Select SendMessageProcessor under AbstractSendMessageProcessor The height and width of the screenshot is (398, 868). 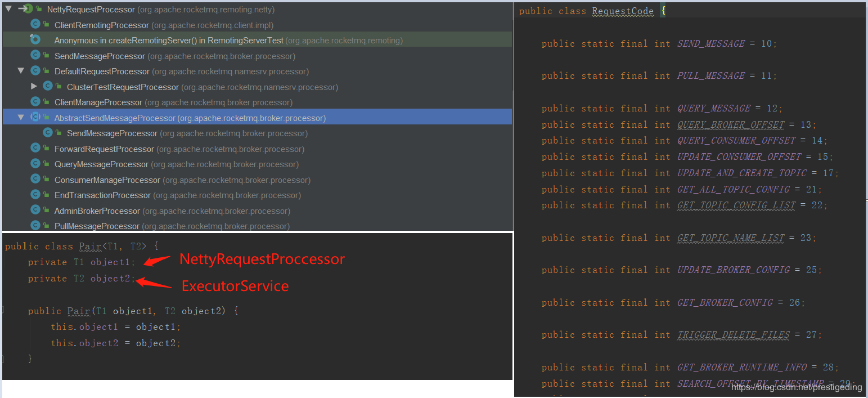coord(112,133)
